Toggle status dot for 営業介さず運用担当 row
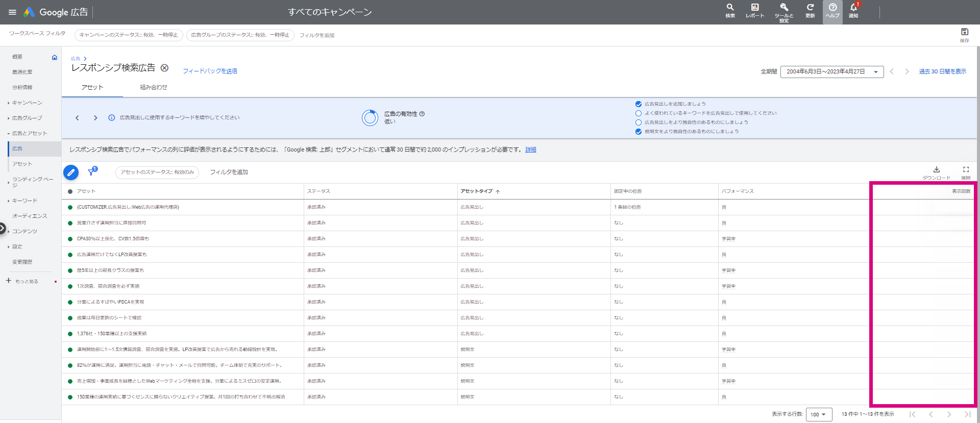 coord(70,223)
